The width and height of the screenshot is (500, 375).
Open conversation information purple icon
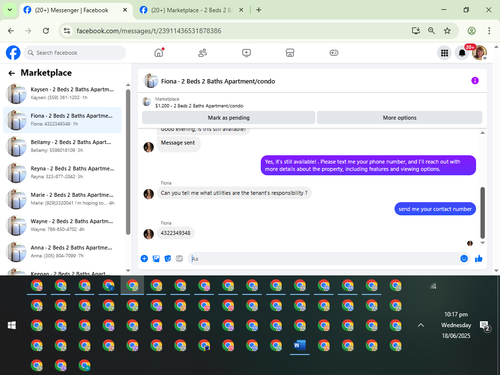[x=475, y=81]
